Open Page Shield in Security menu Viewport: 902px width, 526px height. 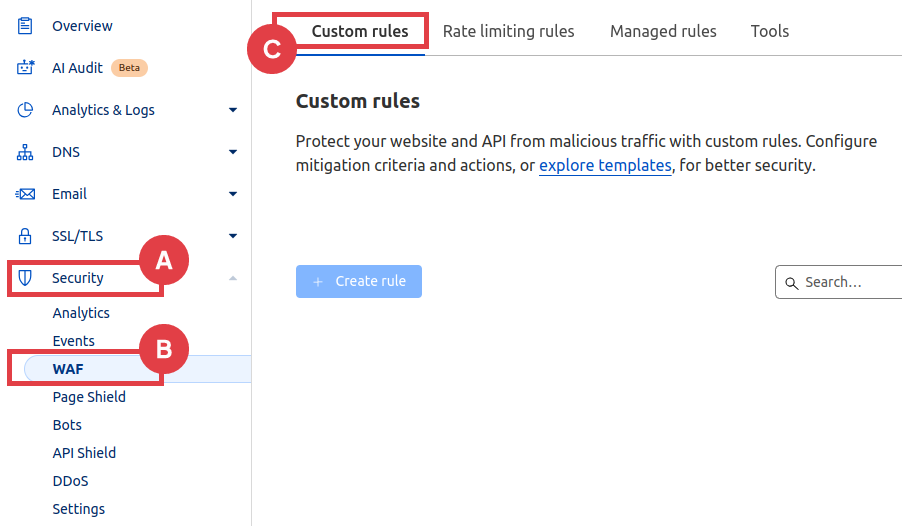click(x=89, y=397)
